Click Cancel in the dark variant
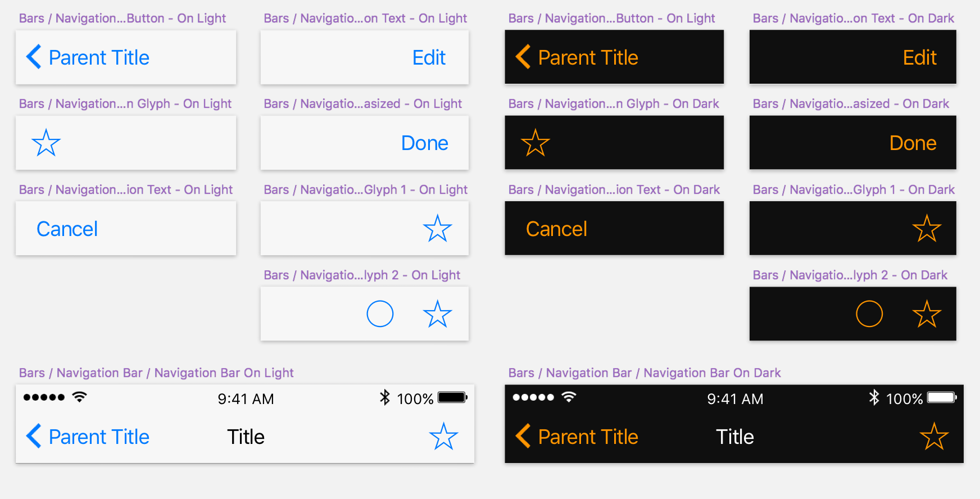The width and height of the screenshot is (980, 499). pyautogui.click(x=556, y=228)
